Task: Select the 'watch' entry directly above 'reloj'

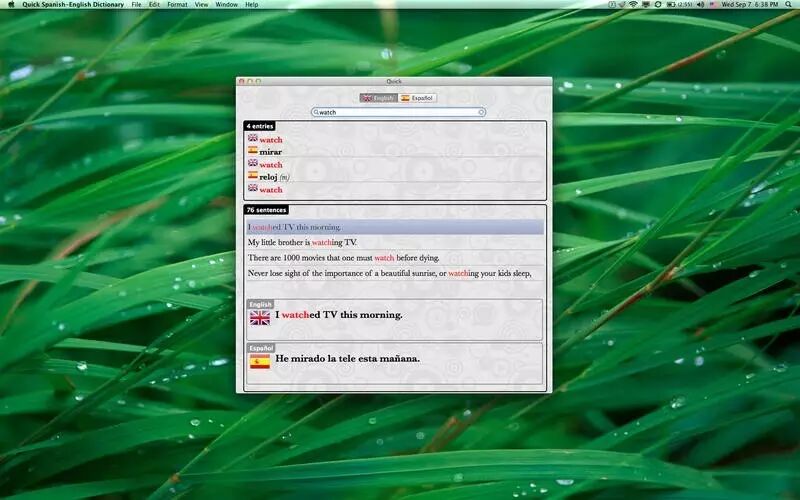Action: click(x=271, y=165)
